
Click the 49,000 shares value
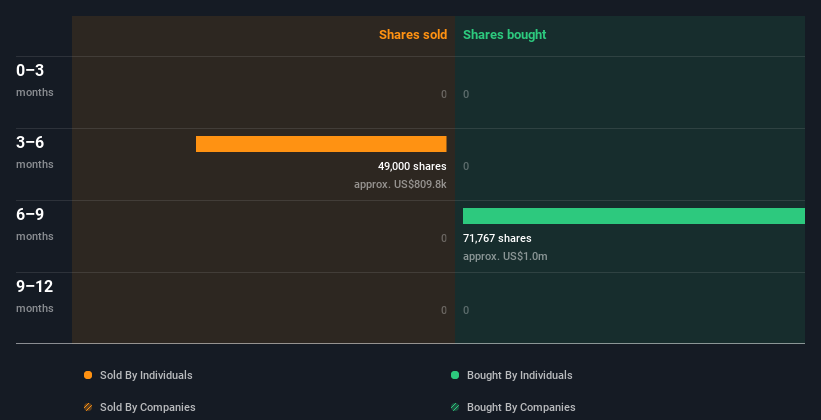(412, 167)
